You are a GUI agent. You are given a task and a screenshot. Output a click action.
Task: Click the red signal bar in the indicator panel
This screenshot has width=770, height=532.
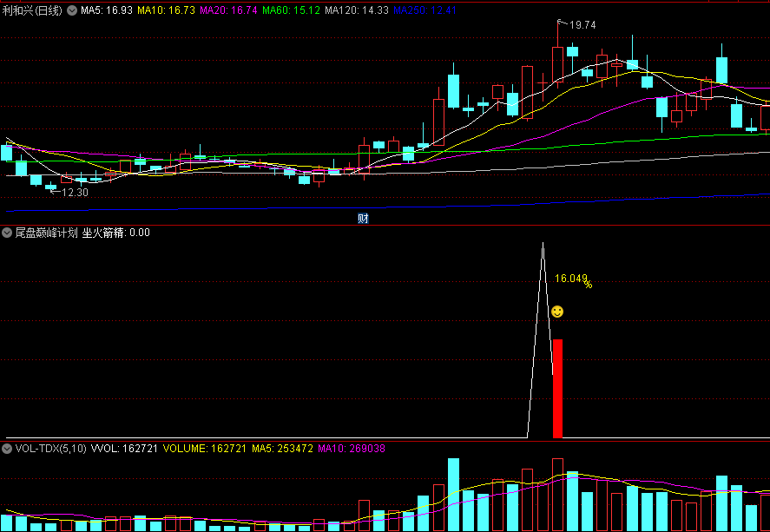click(x=557, y=388)
